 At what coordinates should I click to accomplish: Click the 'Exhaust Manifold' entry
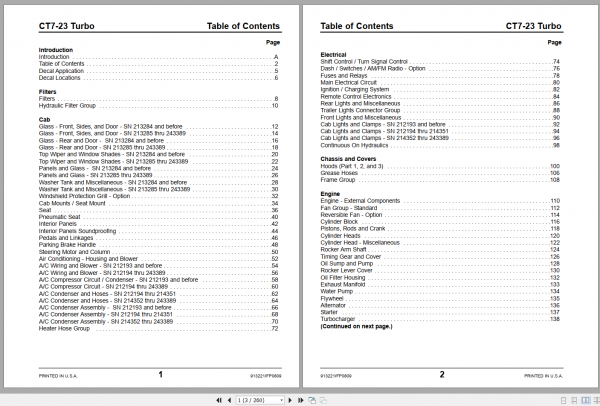pos(343,285)
